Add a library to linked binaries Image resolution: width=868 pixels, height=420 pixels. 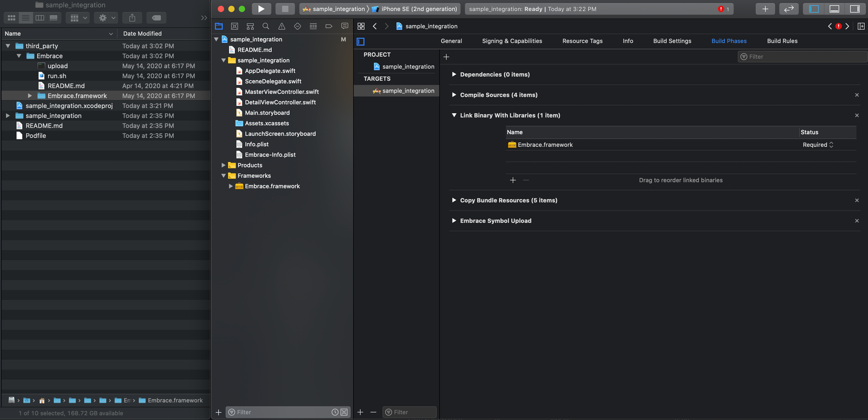click(x=513, y=180)
